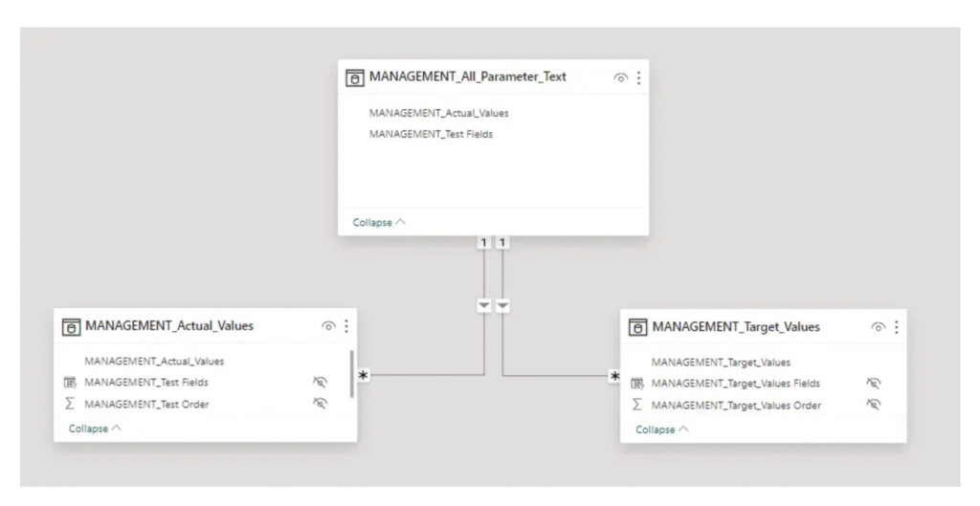Click the left cross-filter direction arrow on relationship line

(x=485, y=305)
